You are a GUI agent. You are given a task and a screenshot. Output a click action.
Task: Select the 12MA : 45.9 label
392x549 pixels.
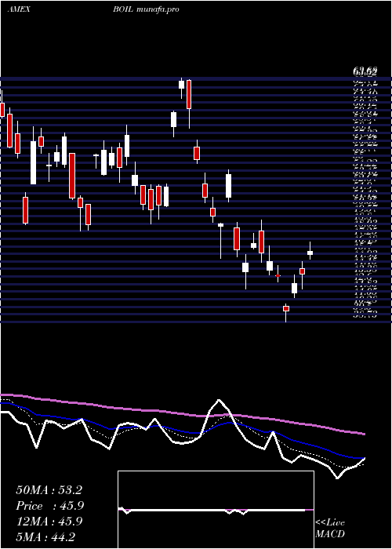coord(49,522)
